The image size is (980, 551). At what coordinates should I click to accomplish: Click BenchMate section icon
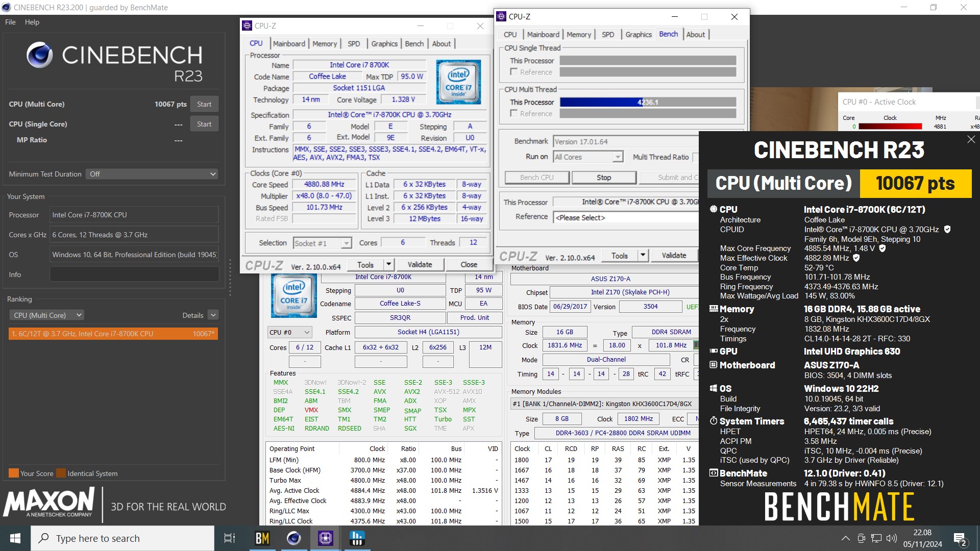(x=714, y=473)
